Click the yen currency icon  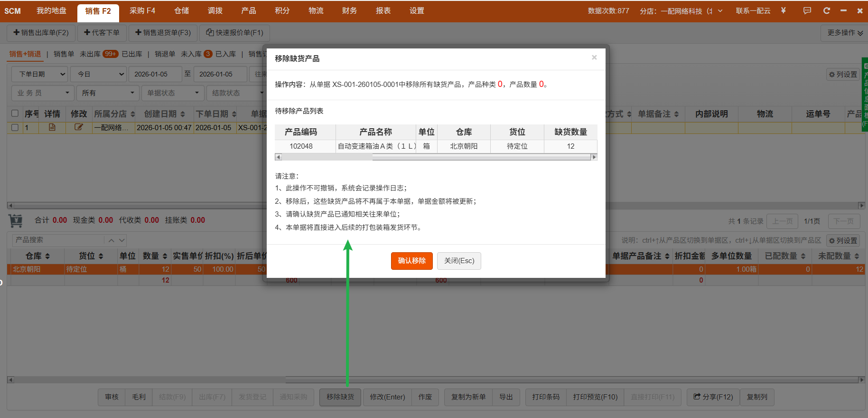(x=783, y=10)
